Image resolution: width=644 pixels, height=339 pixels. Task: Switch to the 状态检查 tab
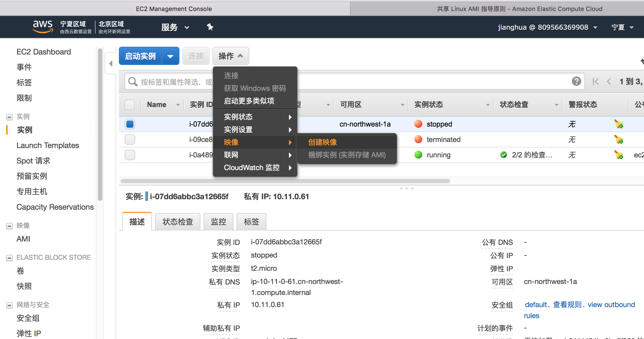178,222
